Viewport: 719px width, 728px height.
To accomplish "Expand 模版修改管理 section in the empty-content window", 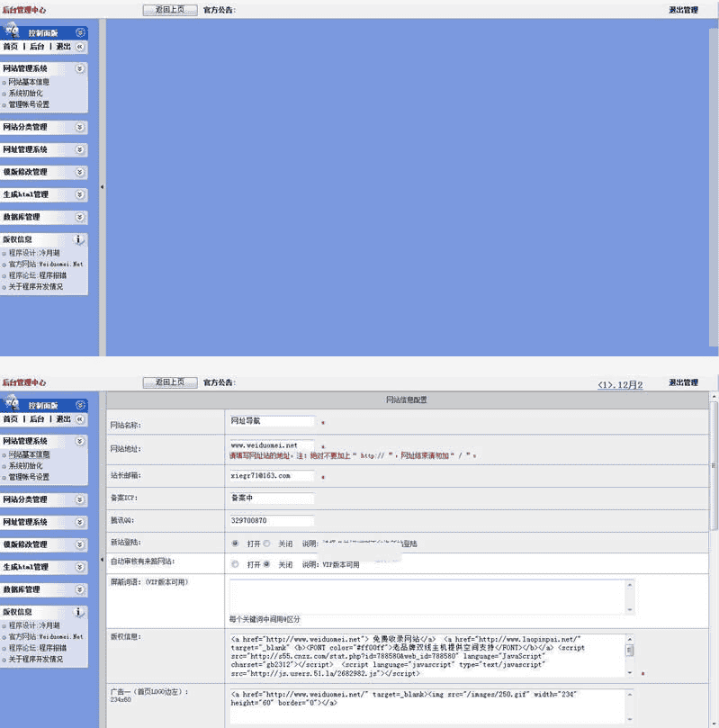I will point(80,172).
